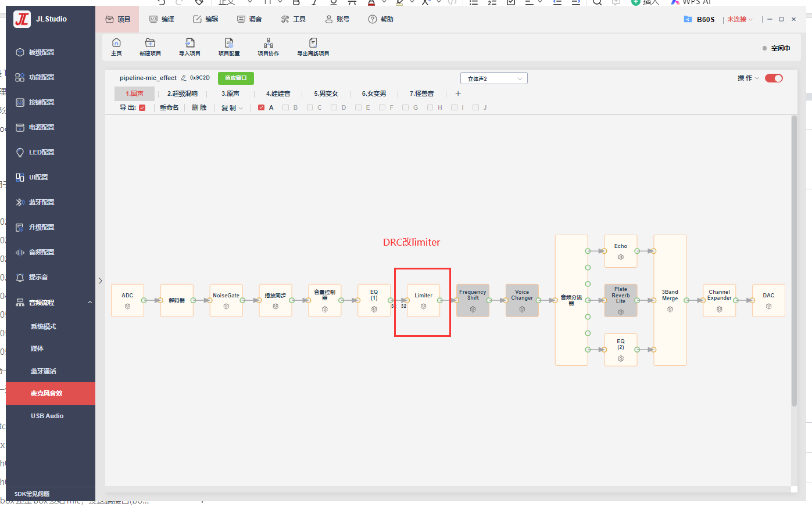This screenshot has height=507, width=812.
Task: Click the 项目协作 collaboration icon
Action: 269,43
